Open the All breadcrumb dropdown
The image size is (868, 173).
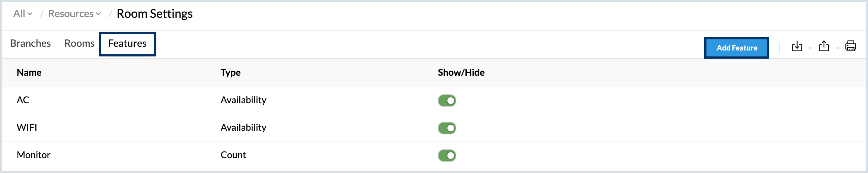[23, 14]
